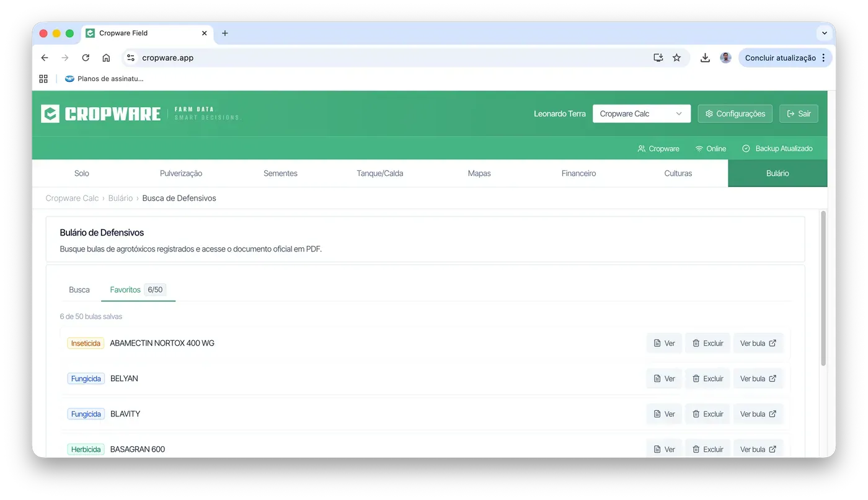Click Cropware Calc in the breadcrumb
Screen dimensions: 868x500
coord(72,198)
